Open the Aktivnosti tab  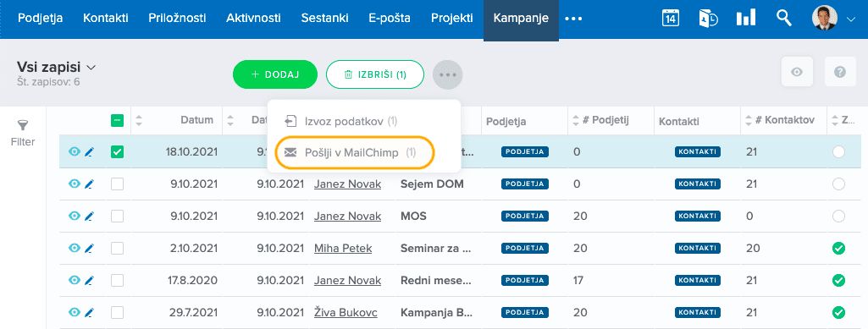pyautogui.click(x=253, y=19)
